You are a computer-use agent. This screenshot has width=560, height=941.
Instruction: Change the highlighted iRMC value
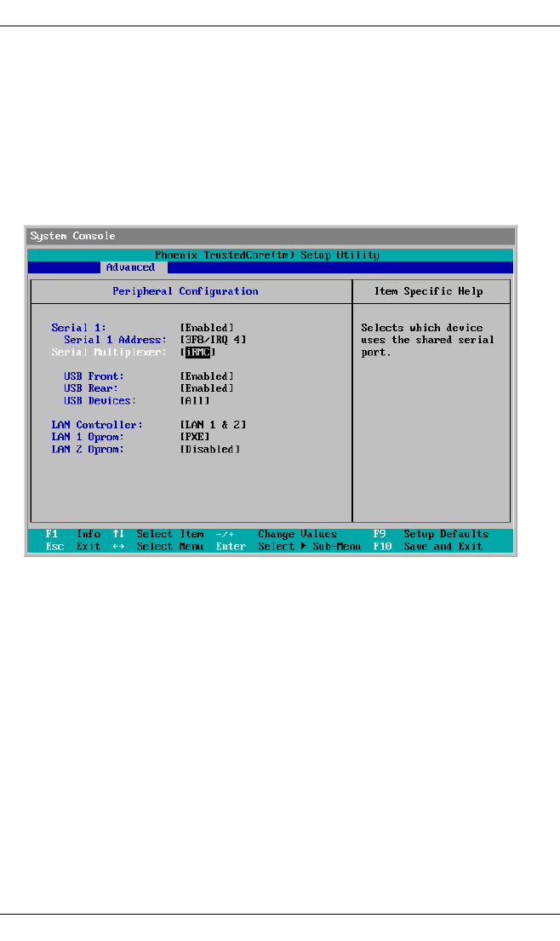(x=197, y=353)
